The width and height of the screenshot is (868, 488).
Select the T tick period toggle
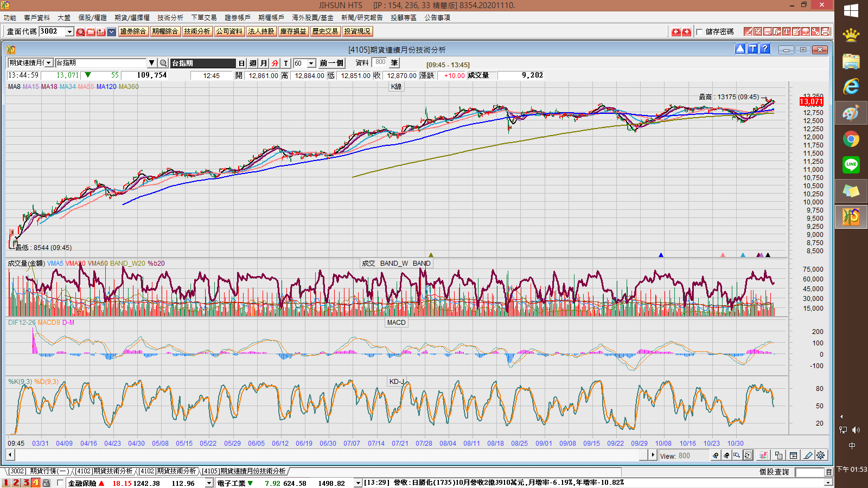click(286, 63)
